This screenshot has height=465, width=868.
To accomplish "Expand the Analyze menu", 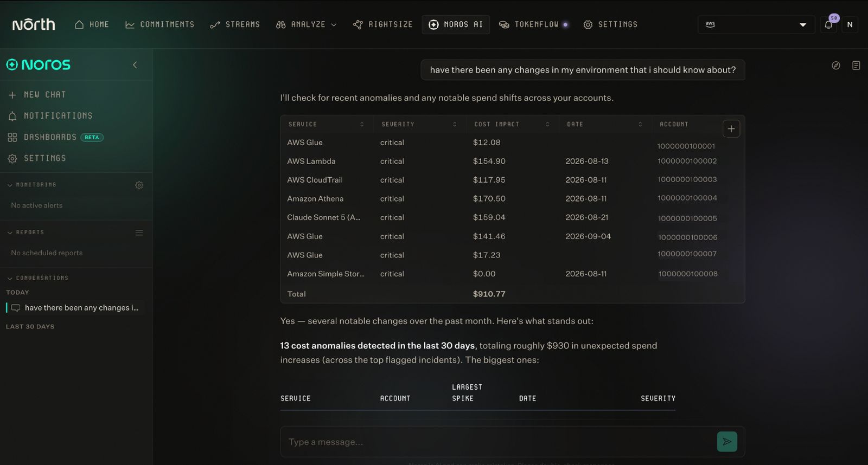I will [306, 24].
